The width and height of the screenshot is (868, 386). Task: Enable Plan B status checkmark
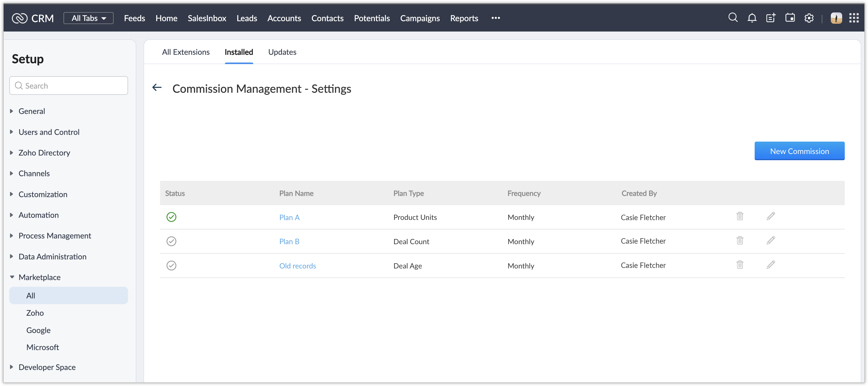pyautogui.click(x=171, y=241)
